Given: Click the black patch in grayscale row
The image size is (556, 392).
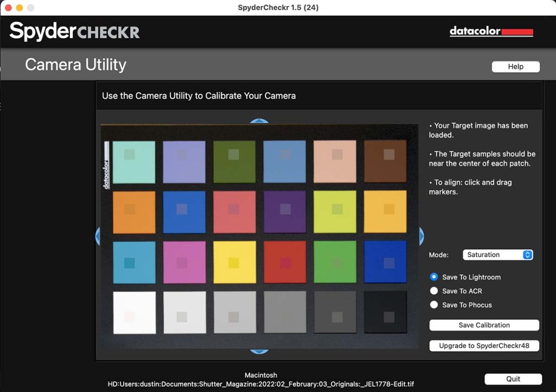Looking at the screenshot, I should (x=386, y=312).
